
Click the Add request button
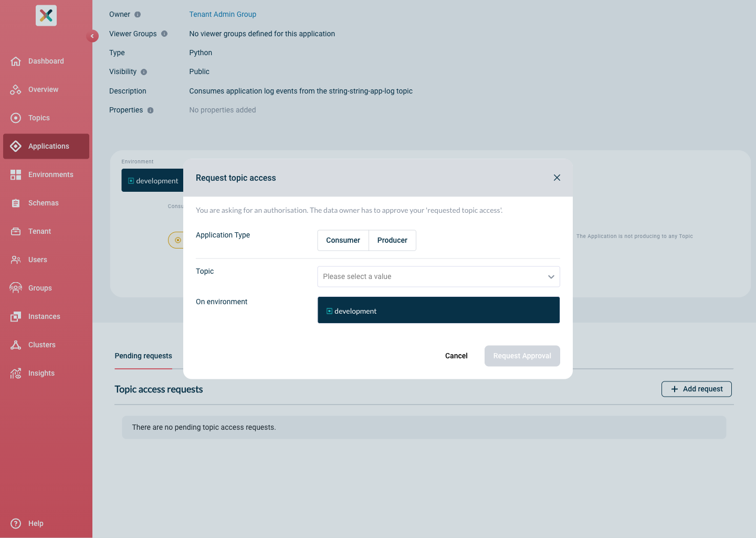click(696, 389)
